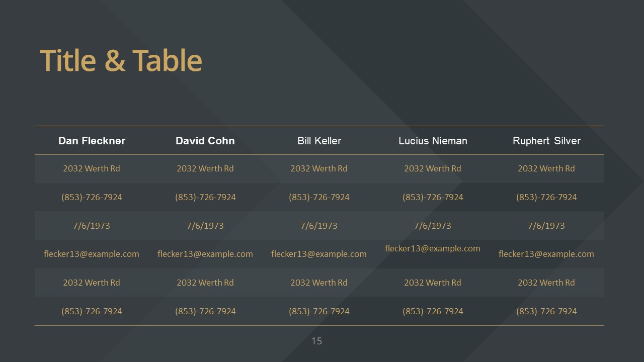644x362 pixels.
Task: Click the Ruphert Silver column header
Action: [x=546, y=141]
